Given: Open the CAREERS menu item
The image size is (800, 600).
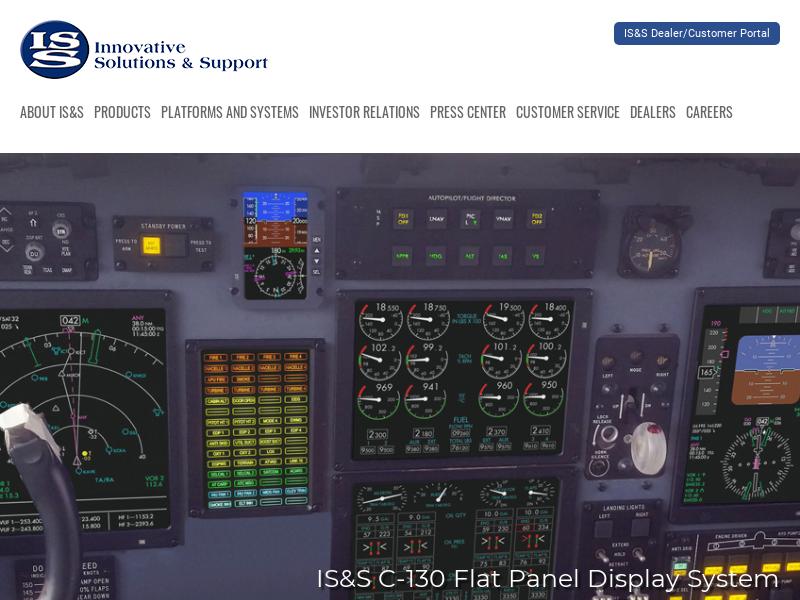Looking at the screenshot, I should [x=708, y=112].
